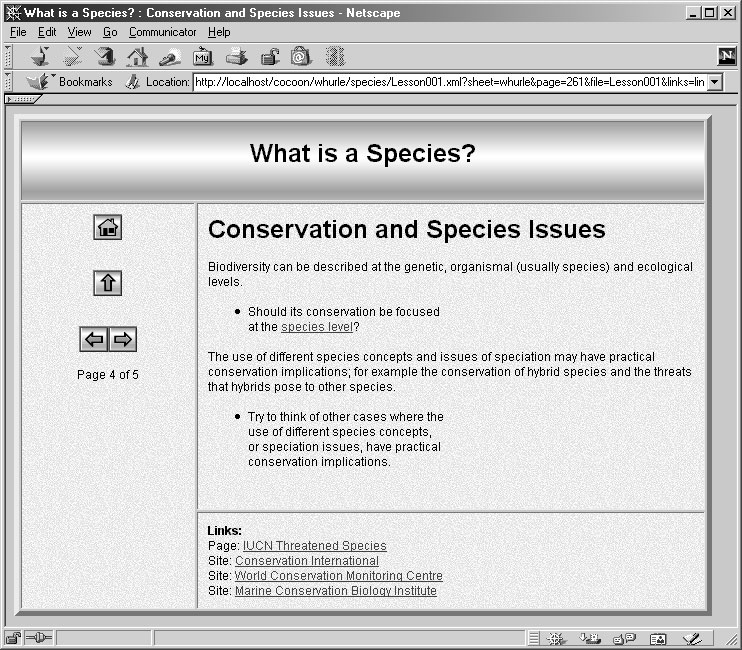This screenshot has height=650, width=742.
Task: Click the Back button in Netscape toolbar
Action: (40, 56)
